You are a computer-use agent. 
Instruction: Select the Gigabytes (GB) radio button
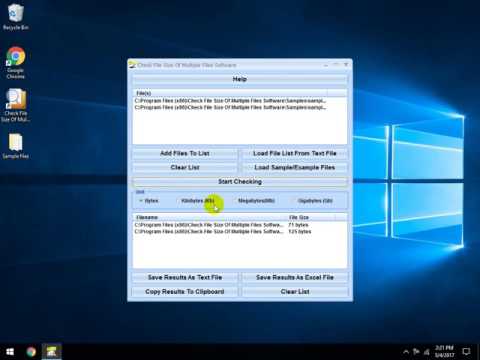pyautogui.click(x=313, y=201)
